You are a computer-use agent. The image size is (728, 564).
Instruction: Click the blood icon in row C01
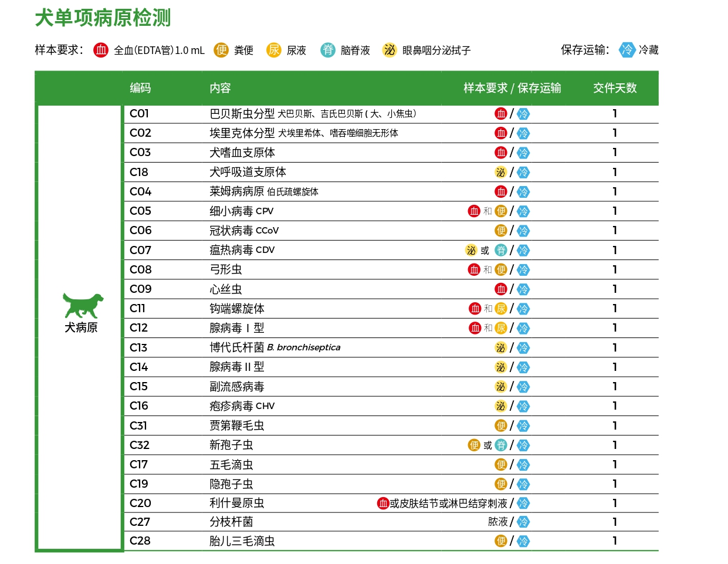(x=500, y=114)
